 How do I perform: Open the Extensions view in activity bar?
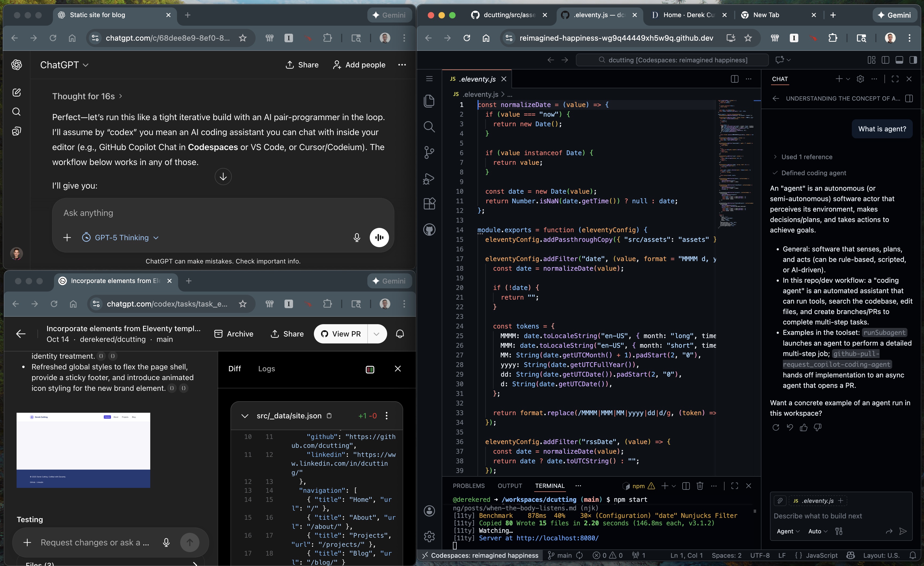tap(429, 203)
